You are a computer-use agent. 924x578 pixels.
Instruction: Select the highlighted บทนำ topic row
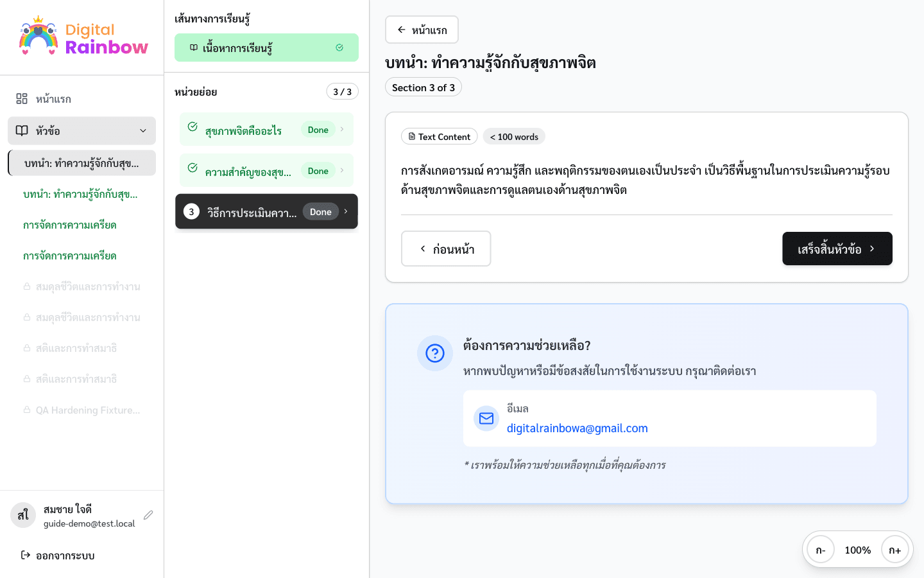click(x=81, y=163)
